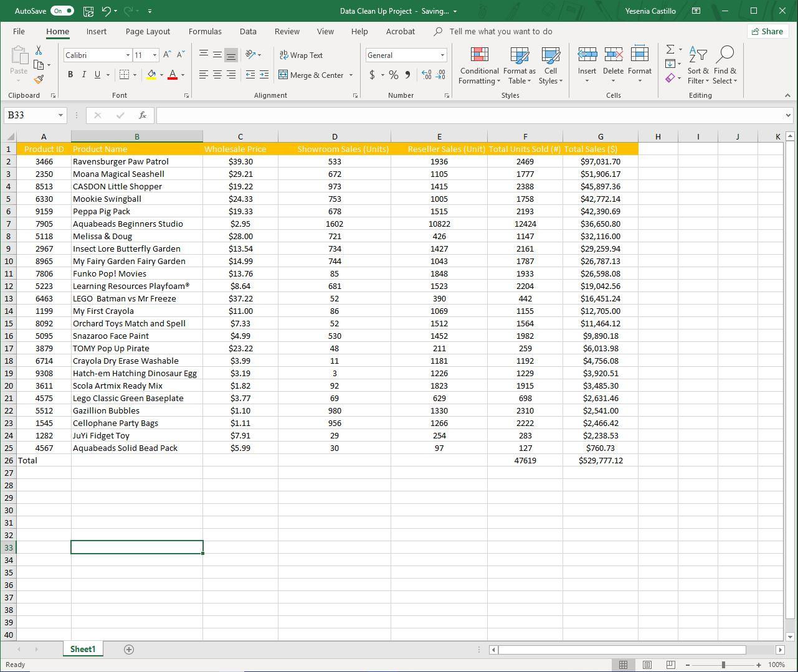Click the Save icon in title bar

[88, 11]
